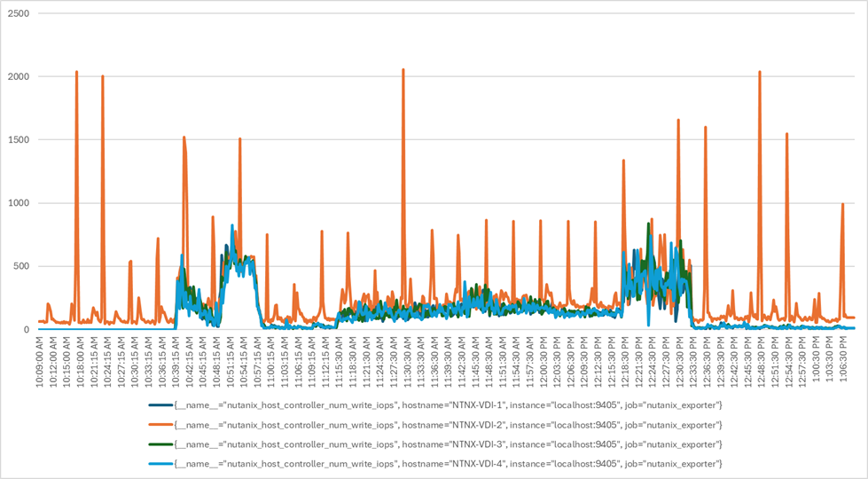Click the 0 y-axis label

pos(27,329)
